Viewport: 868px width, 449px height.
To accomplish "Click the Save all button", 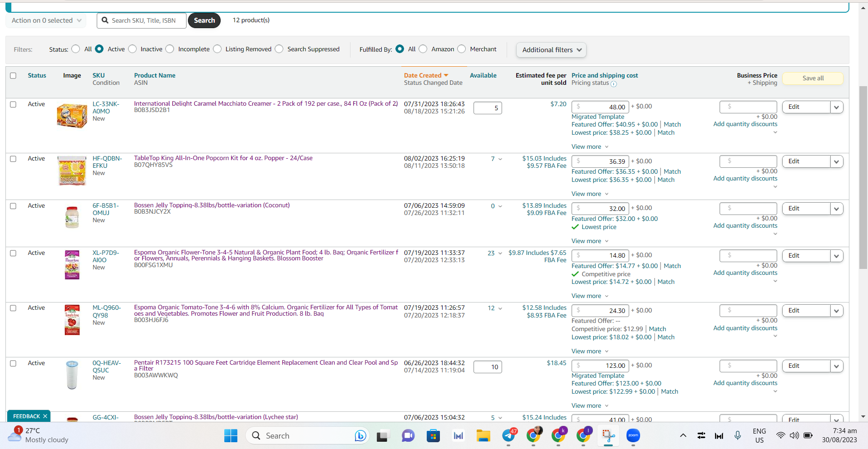I will point(813,78).
